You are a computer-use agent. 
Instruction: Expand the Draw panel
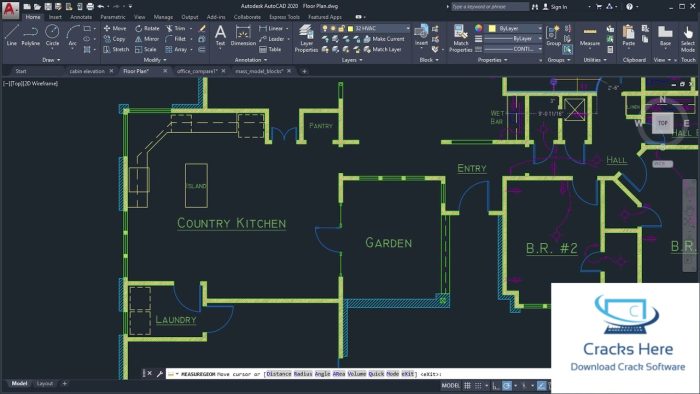point(51,60)
